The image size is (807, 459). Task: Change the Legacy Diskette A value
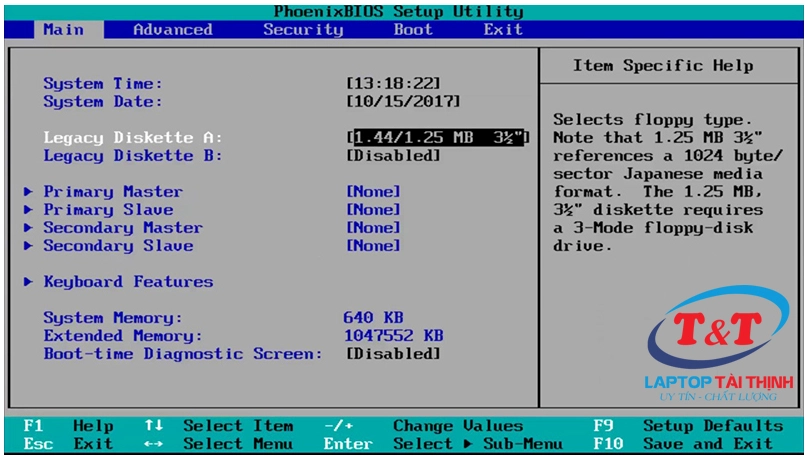pos(438,138)
